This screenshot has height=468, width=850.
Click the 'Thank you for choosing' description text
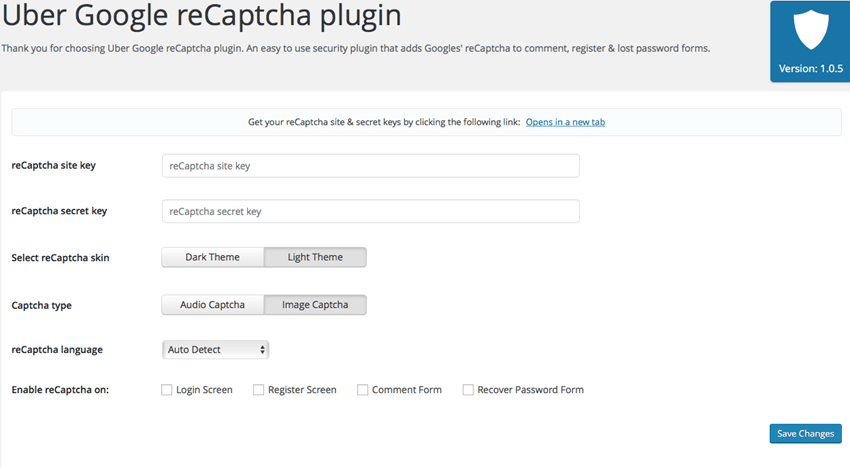(356, 48)
